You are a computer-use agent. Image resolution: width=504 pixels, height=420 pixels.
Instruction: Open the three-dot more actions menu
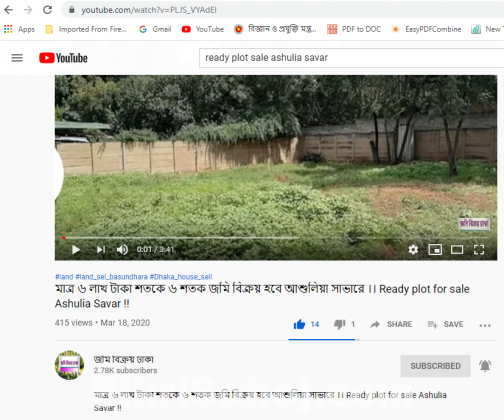coord(485,325)
